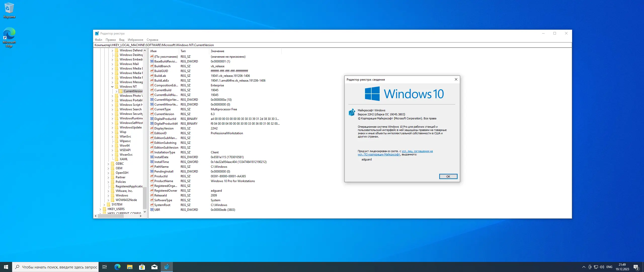Open Microsoft Store from the taskbar
This screenshot has height=272, width=644.
(x=142, y=267)
